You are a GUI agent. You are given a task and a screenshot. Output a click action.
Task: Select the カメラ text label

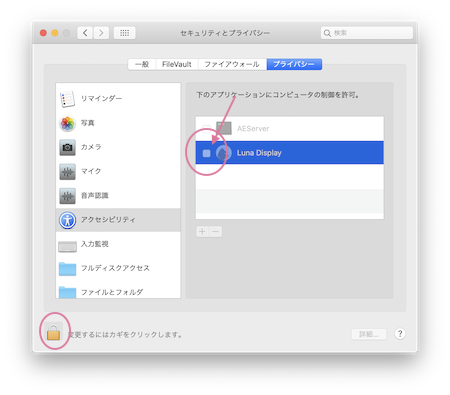tap(91, 147)
